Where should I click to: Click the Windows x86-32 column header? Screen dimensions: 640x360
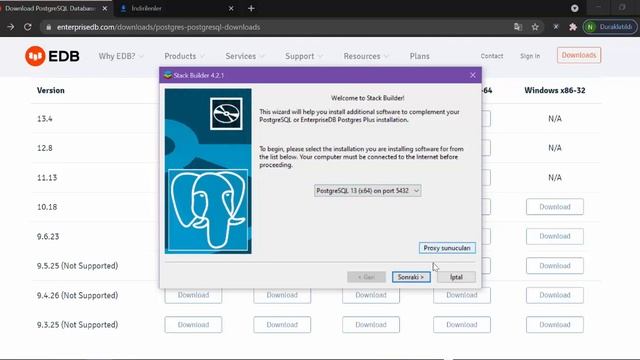[x=555, y=90]
